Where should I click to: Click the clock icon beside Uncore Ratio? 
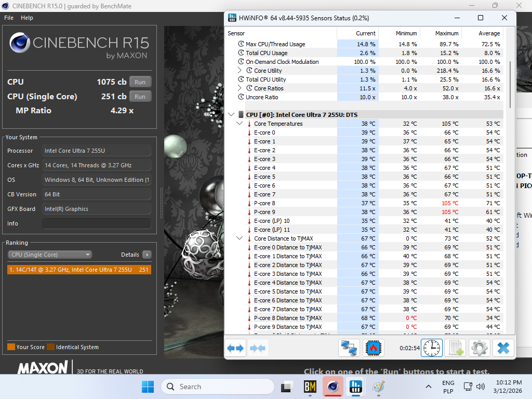pyautogui.click(x=241, y=97)
